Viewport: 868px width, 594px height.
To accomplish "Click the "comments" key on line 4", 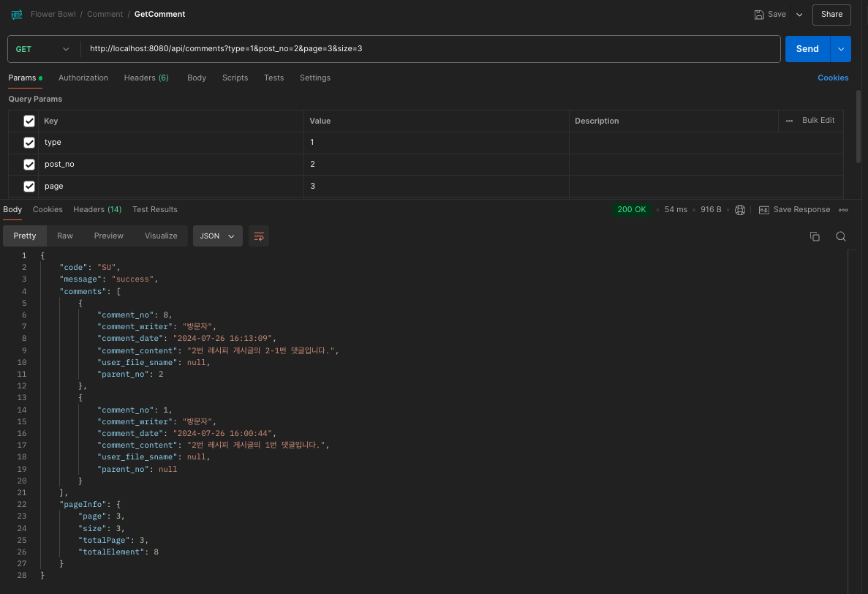I will [83, 291].
